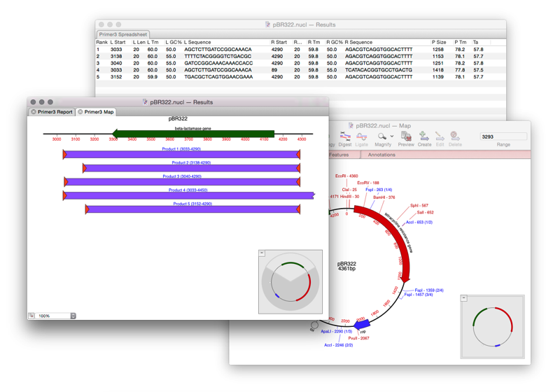Open the Preview tool

pyautogui.click(x=406, y=138)
